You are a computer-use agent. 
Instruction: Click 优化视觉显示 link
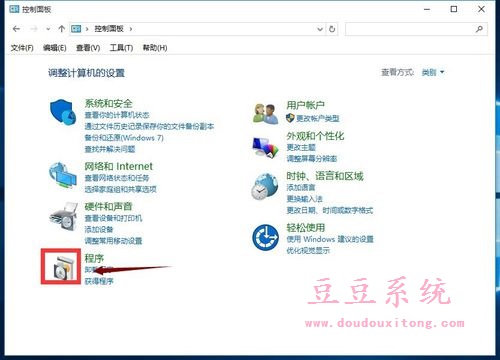pos(308,250)
